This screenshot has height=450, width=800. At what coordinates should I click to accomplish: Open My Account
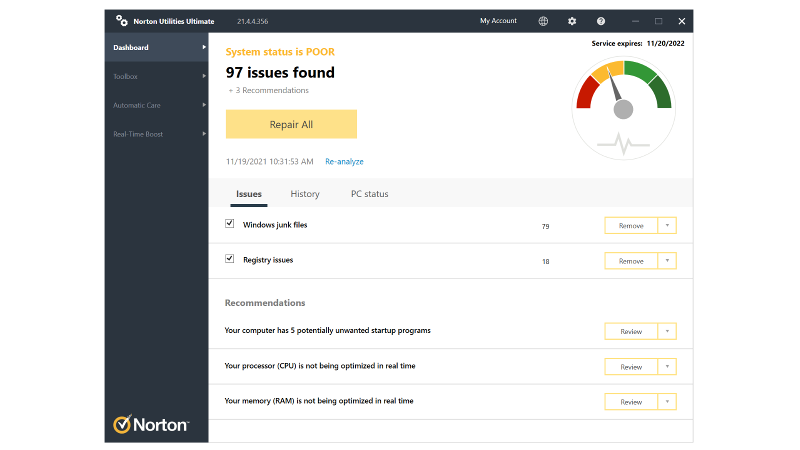(498, 21)
